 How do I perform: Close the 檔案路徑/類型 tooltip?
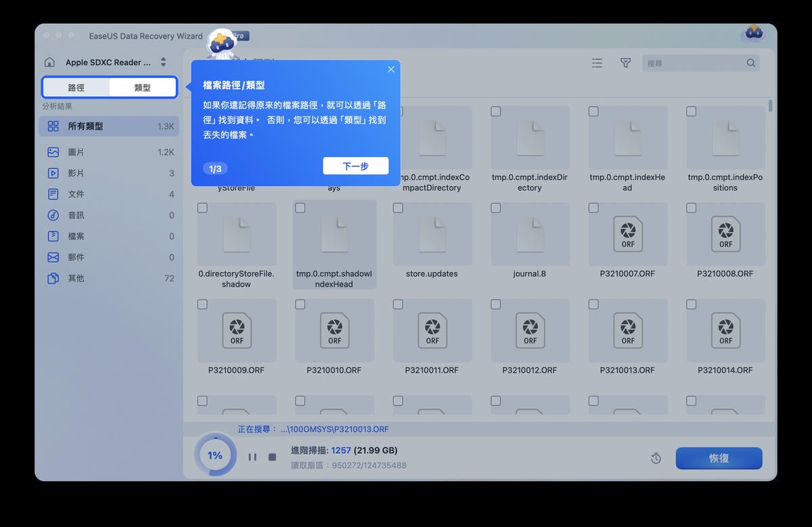391,70
